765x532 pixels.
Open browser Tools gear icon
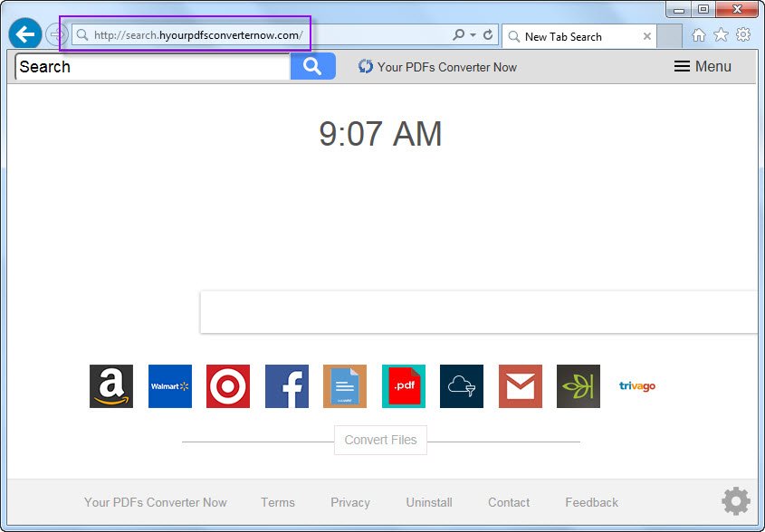coord(743,35)
